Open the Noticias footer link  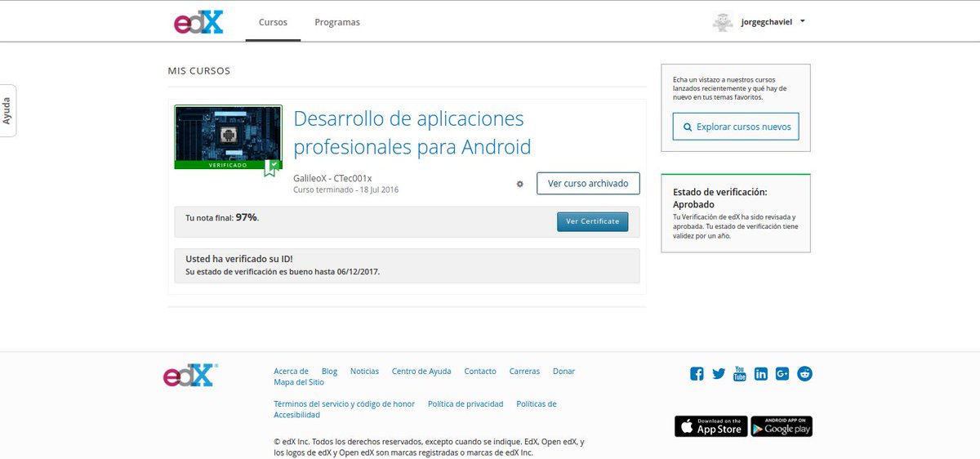point(364,371)
